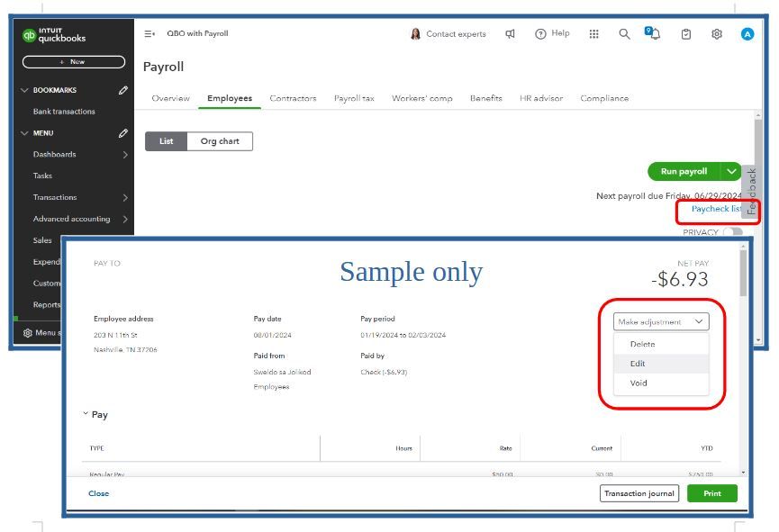Collapse the Pay section chevron
The height and width of the screenshot is (532, 779).
[x=86, y=413]
